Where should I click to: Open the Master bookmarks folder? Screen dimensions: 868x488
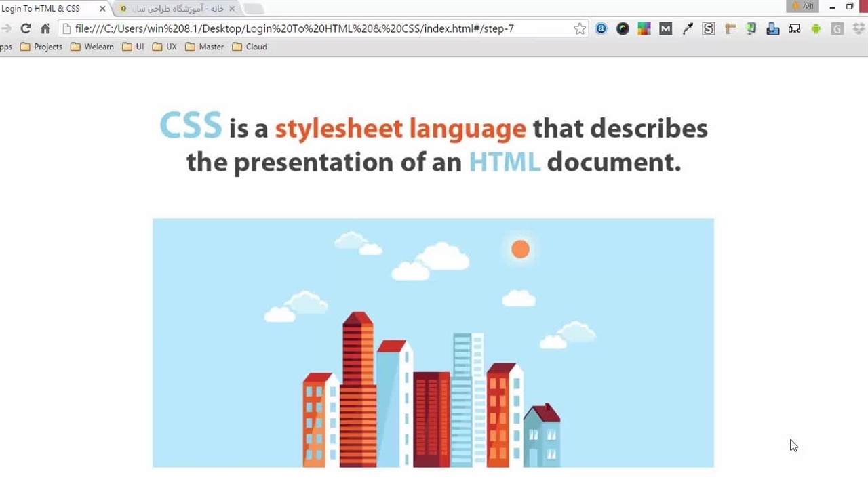205,47
